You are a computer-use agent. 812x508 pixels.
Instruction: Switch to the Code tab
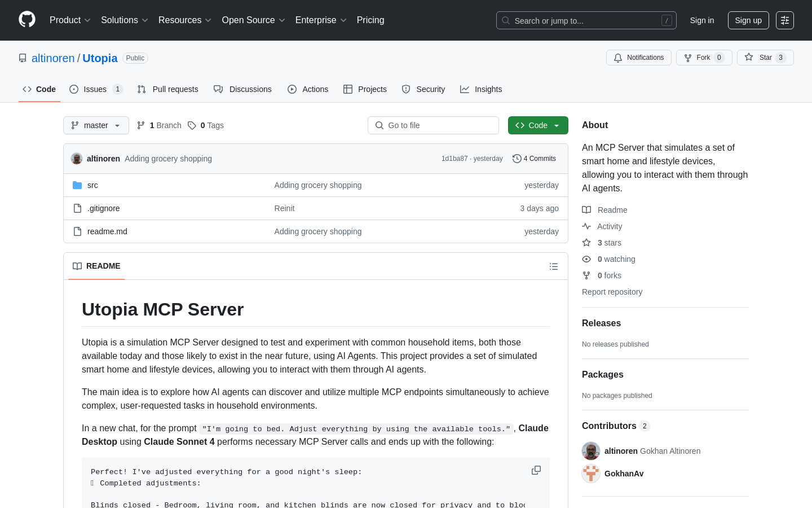click(x=39, y=89)
